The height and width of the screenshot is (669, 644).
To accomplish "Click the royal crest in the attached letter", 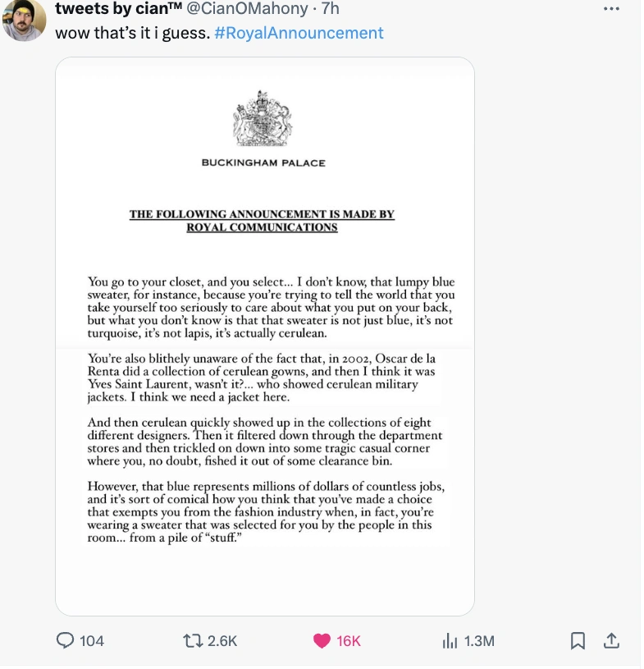I will pos(263,118).
